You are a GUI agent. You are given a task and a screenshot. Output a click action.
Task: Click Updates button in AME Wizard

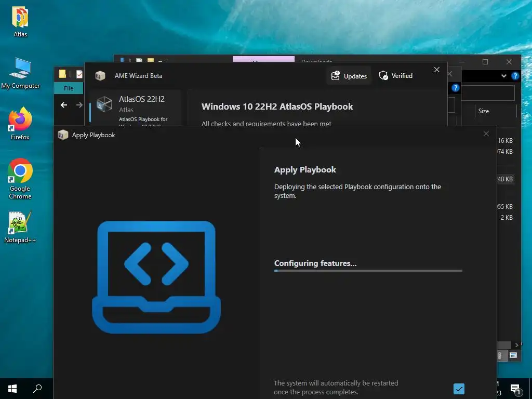point(349,76)
